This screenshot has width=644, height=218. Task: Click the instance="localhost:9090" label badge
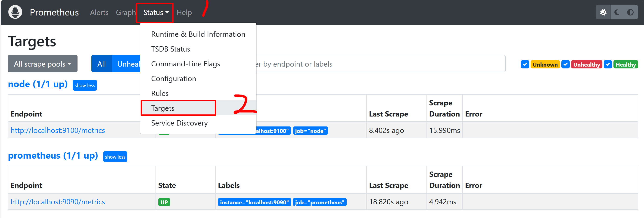click(x=254, y=202)
